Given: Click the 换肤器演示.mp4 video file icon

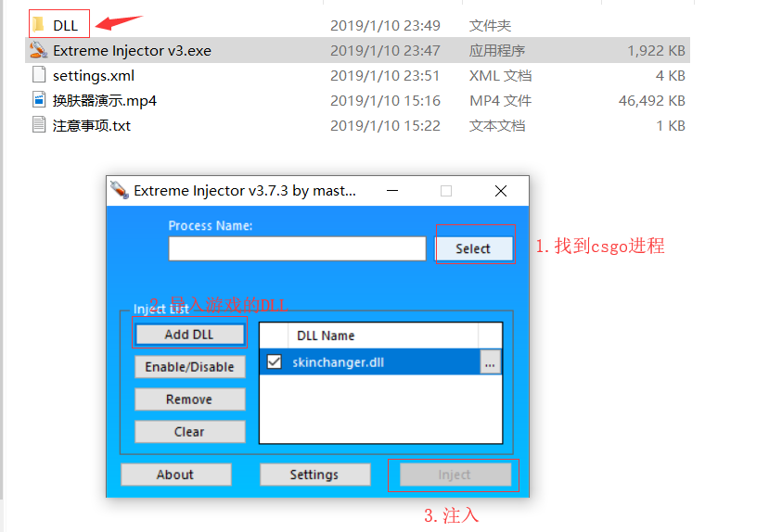Looking at the screenshot, I should pyautogui.click(x=39, y=100).
